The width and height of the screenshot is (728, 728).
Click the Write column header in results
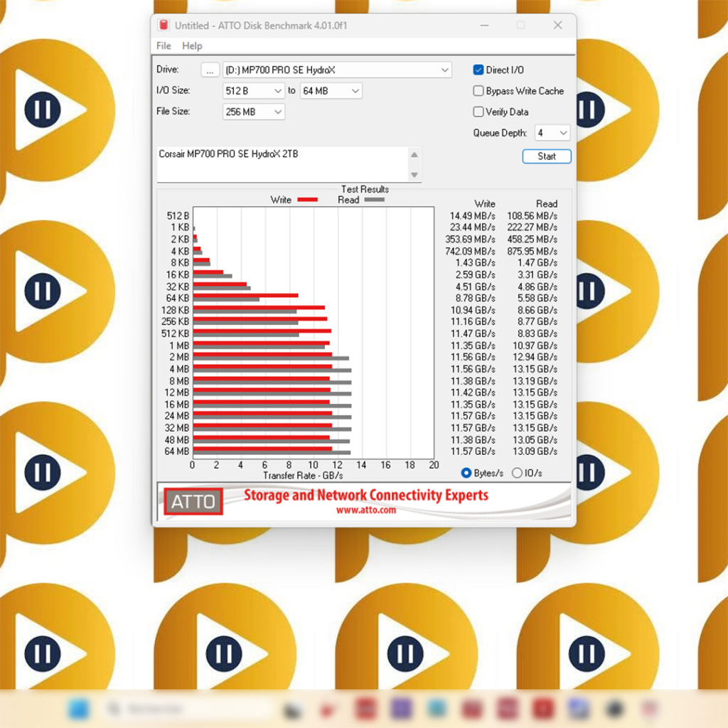pyautogui.click(x=485, y=204)
